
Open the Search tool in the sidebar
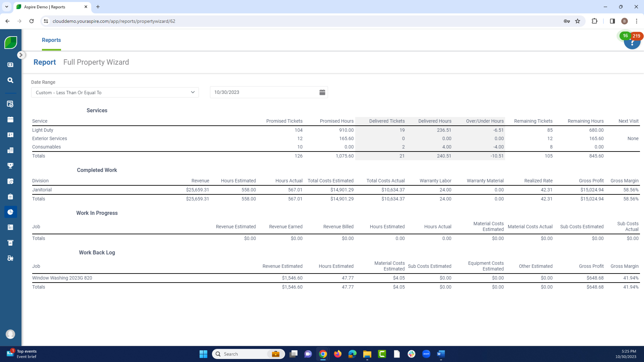10,80
